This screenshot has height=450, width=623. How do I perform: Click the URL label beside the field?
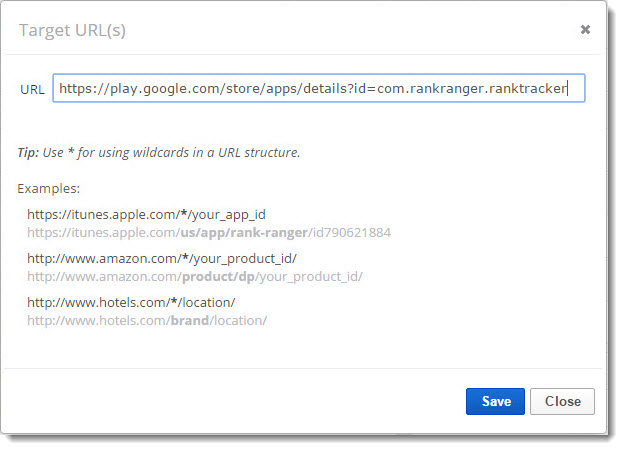click(x=32, y=89)
